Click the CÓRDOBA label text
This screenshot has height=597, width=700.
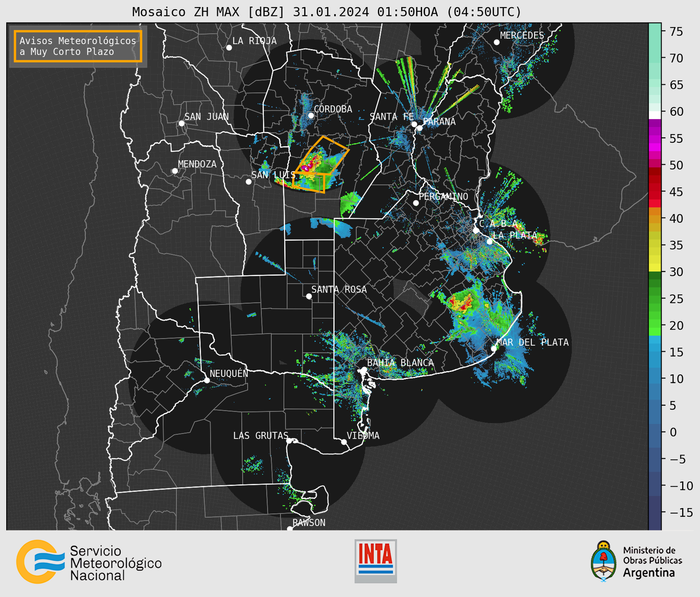point(333,109)
